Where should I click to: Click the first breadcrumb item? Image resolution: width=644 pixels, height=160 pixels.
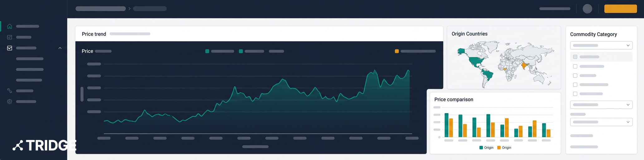pos(100,9)
